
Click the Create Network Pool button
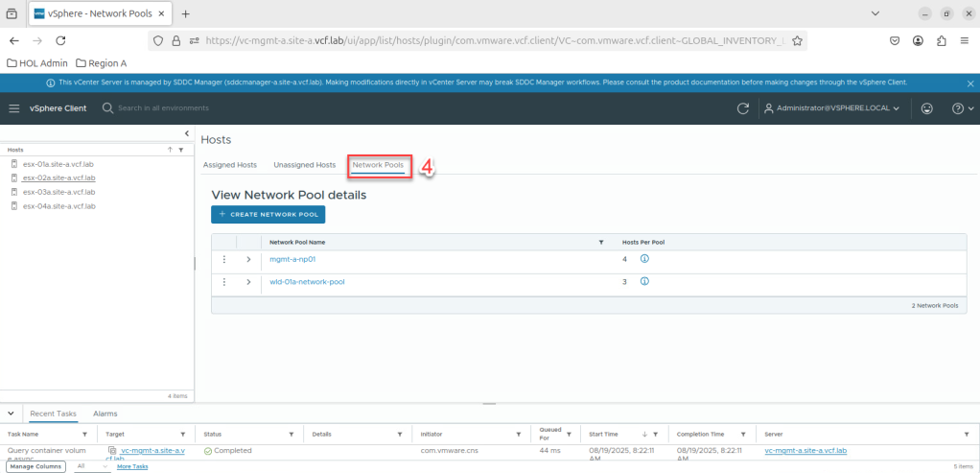(x=268, y=214)
